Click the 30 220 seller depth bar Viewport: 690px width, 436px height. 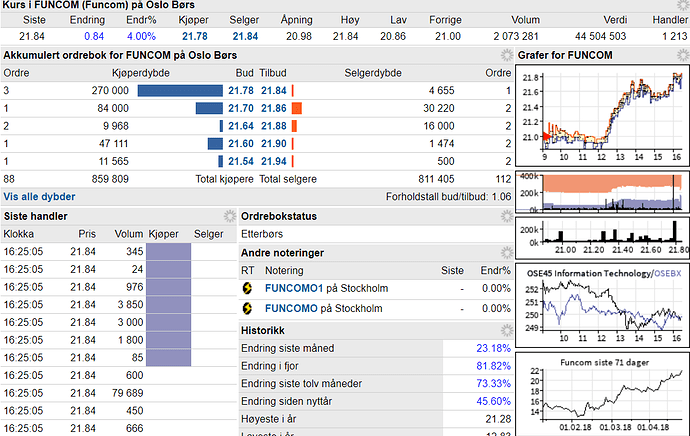point(297,108)
